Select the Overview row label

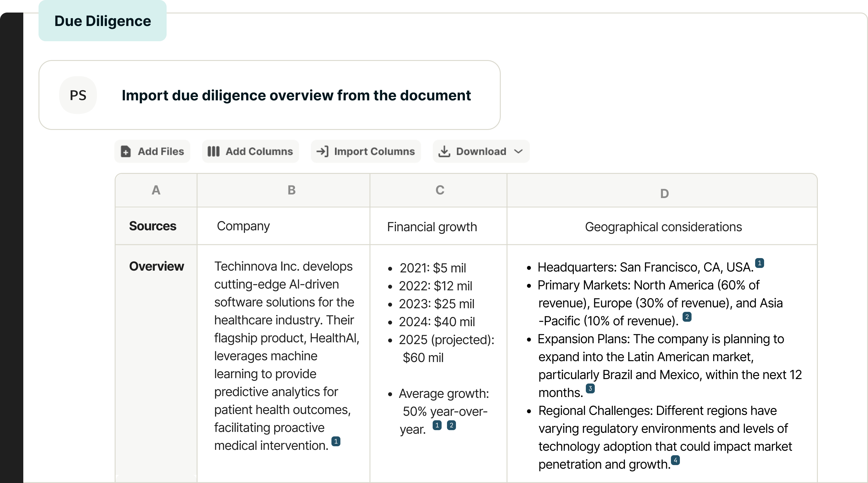[x=156, y=266]
